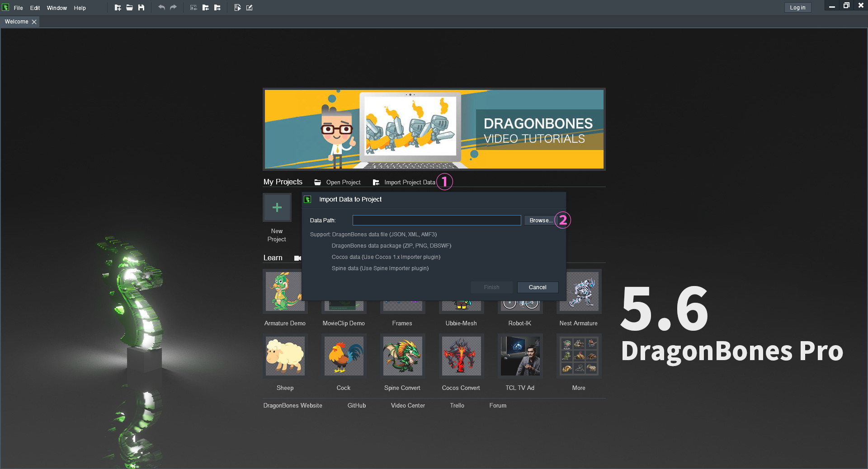
Task: Click the 'Cocos data' support line
Action: click(386, 257)
